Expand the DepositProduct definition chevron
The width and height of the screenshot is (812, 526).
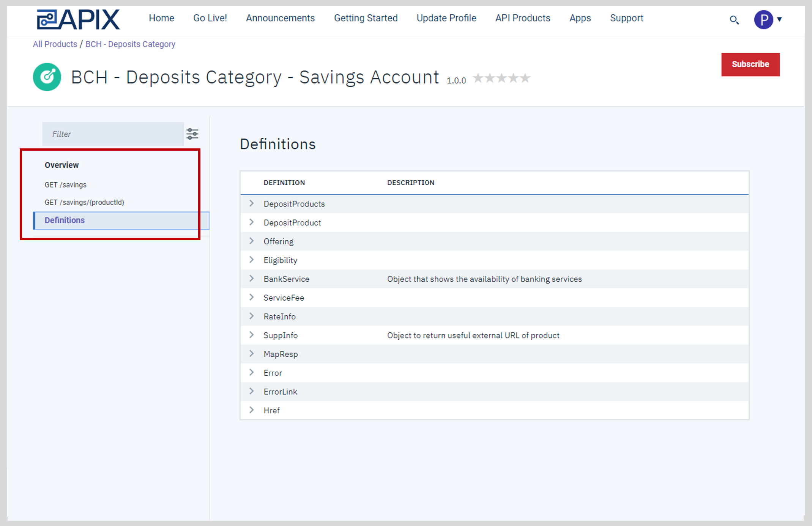[x=251, y=222]
